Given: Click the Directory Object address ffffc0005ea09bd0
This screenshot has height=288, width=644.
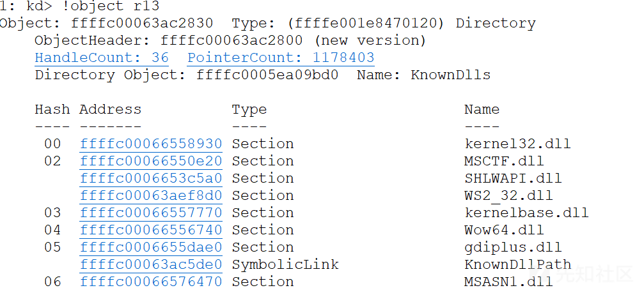Looking at the screenshot, I should [267, 75].
